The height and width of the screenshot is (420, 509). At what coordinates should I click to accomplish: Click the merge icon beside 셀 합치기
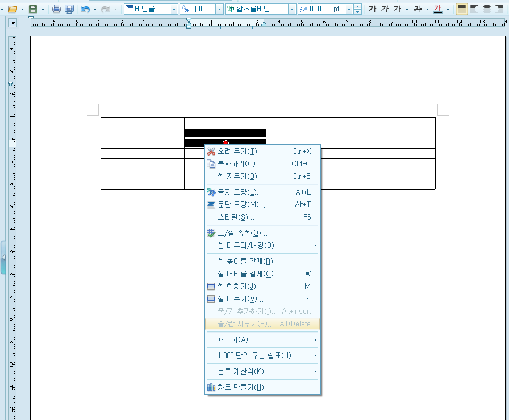tap(211, 287)
